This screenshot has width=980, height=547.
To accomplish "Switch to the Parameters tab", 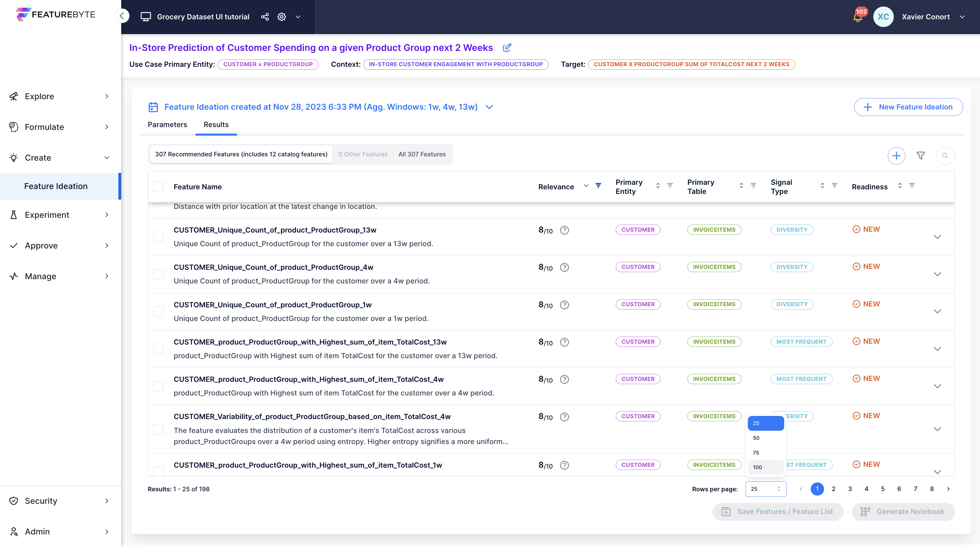I will 167,125.
